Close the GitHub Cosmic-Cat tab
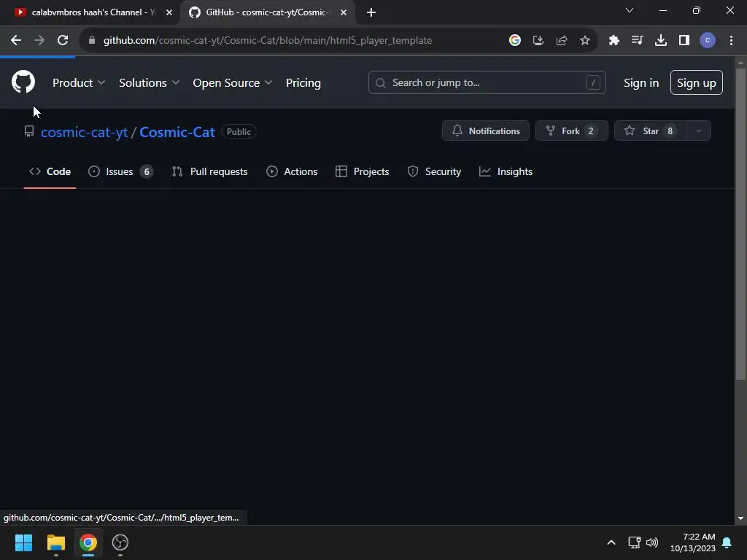The image size is (747, 560). 344,12
